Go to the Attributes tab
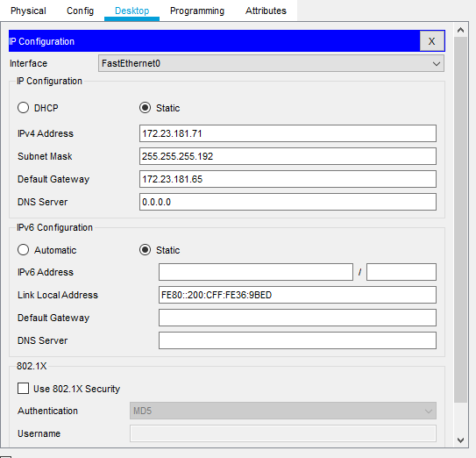476x458 pixels. tap(266, 11)
